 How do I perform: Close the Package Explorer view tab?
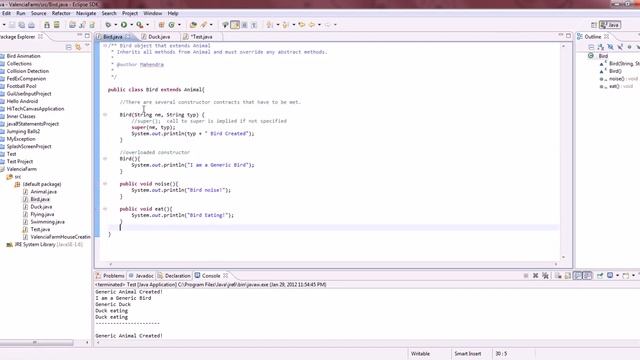[x=40, y=36]
